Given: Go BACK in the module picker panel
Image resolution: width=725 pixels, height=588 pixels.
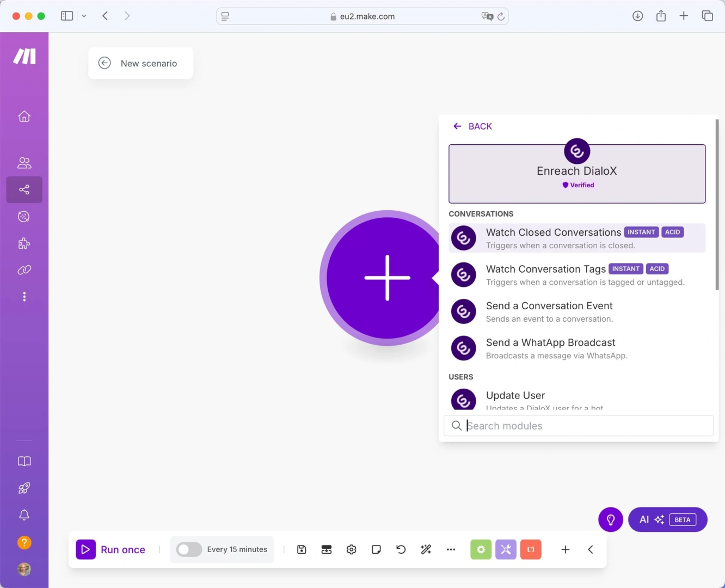Looking at the screenshot, I should point(472,126).
